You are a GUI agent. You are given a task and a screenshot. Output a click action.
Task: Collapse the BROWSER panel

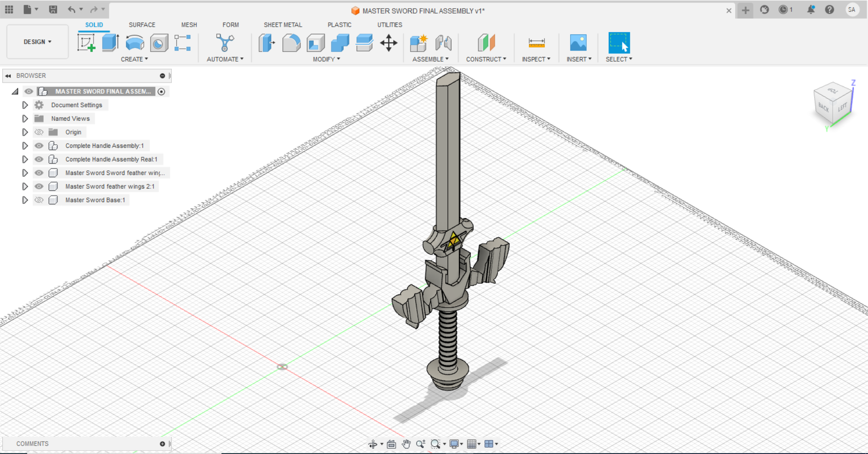click(8, 76)
